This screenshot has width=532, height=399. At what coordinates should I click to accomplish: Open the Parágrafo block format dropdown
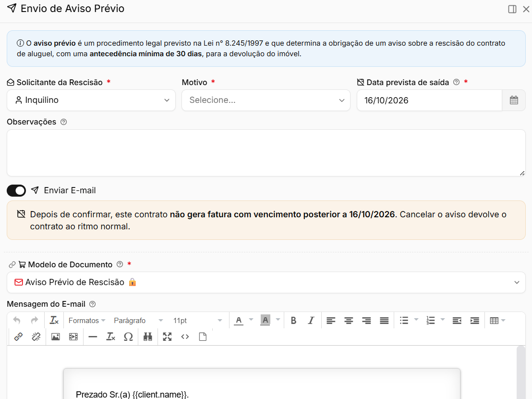(138, 321)
